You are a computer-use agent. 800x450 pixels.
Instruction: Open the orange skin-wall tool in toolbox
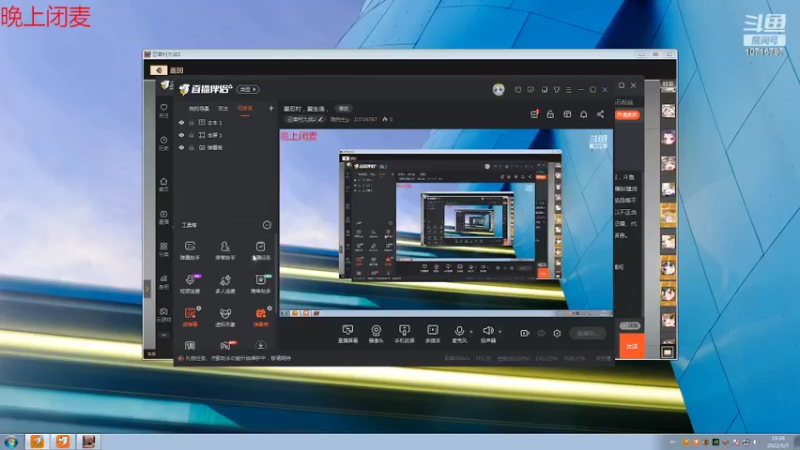pos(190,317)
